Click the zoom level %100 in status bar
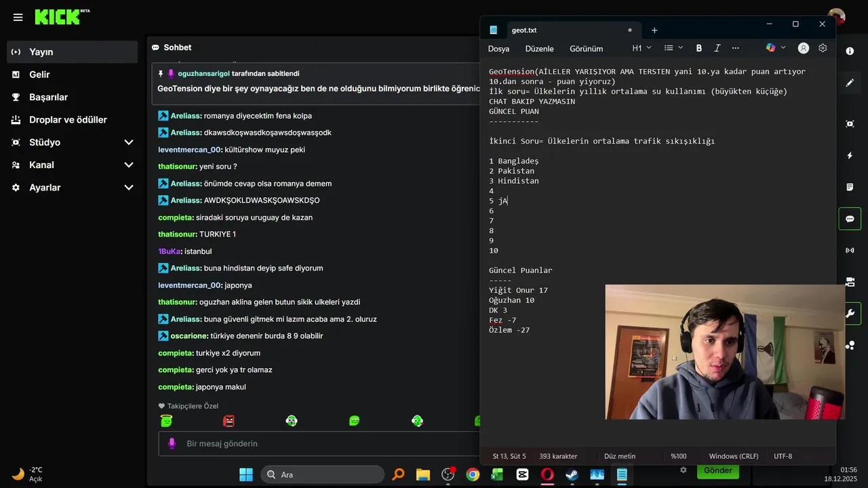This screenshot has width=868, height=488. click(x=678, y=456)
